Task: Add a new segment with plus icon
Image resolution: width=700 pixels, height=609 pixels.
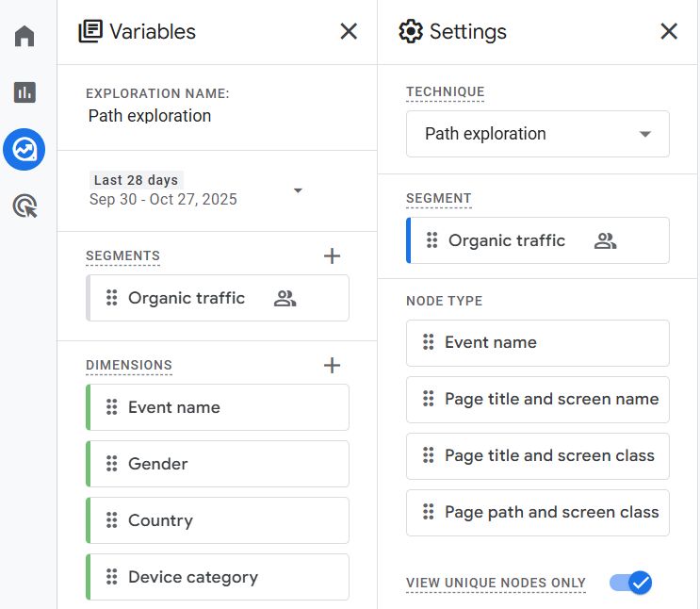Action: [332, 255]
